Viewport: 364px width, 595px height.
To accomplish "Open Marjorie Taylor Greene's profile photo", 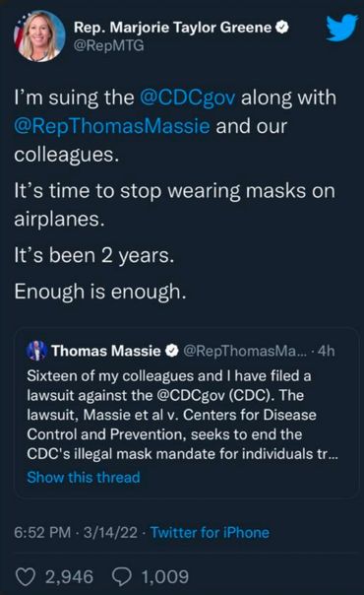I will coord(39,36).
